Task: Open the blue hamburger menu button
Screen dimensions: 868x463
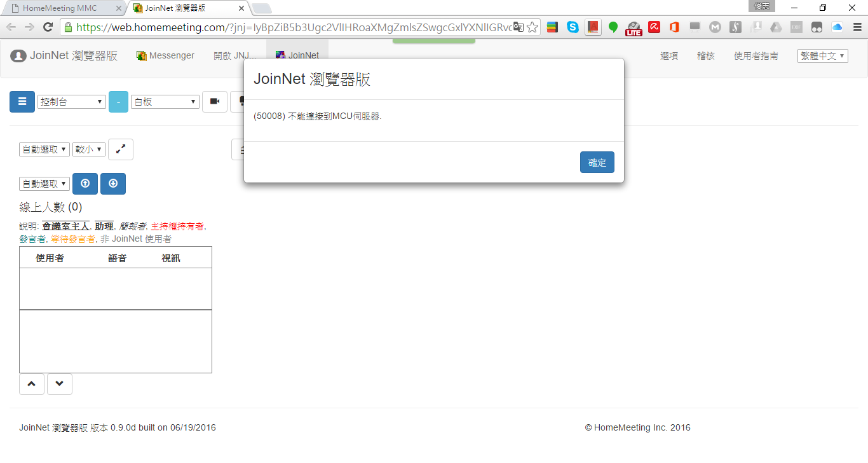Action: pyautogui.click(x=22, y=102)
